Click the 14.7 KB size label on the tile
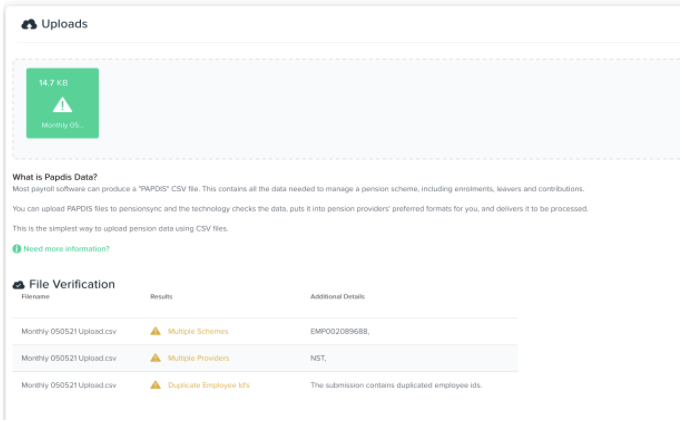The image size is (682, 422). [x=52, y=82]
